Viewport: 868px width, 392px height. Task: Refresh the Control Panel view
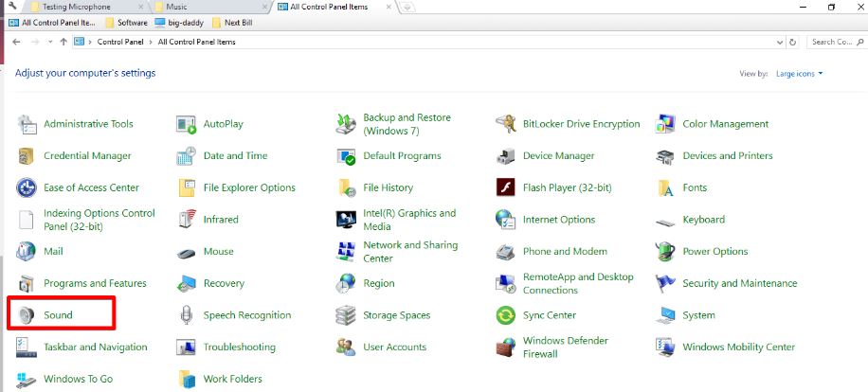click(x=793, y=42)
